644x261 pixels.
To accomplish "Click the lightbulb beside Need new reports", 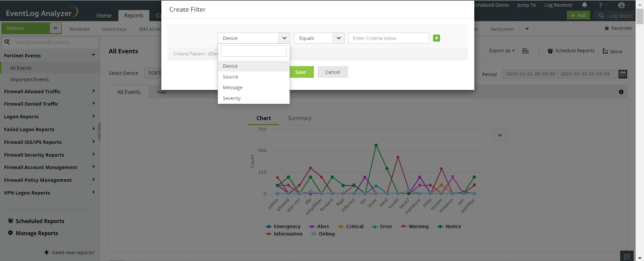I will (47, 252).
